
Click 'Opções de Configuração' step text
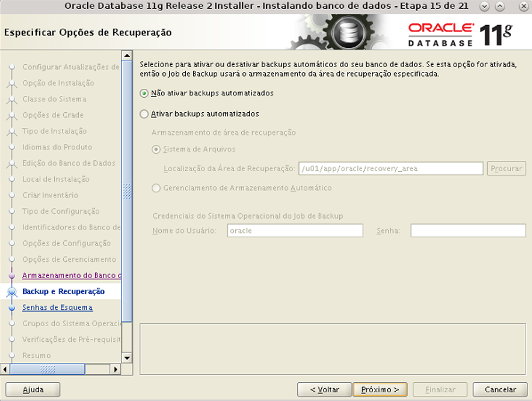point(67,243)
